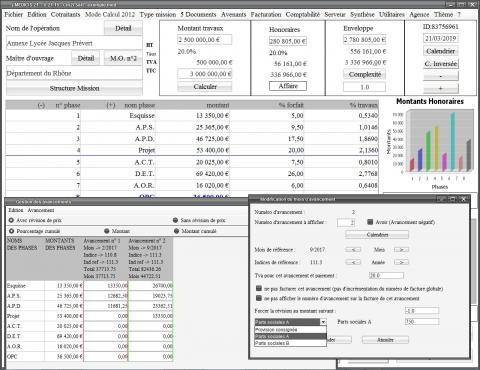Screen dimensions: 480x370
Task: Click the Calculer button
Action: tap(205, 87)
